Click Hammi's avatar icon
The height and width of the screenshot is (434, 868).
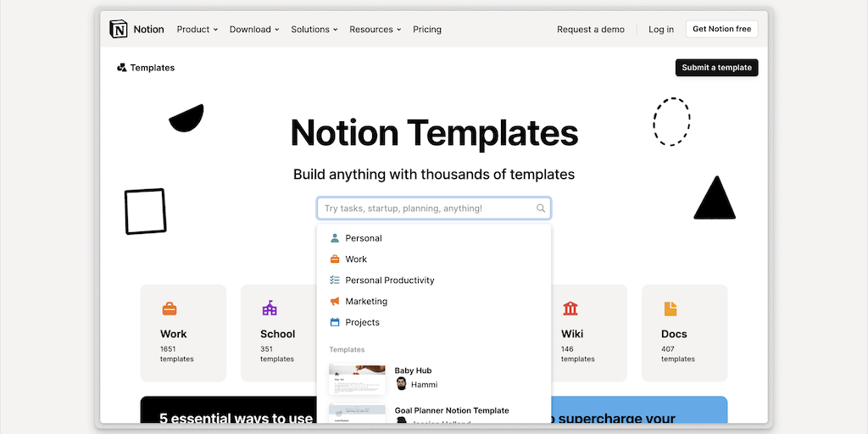pyautogui.click(x=401, y=384)
